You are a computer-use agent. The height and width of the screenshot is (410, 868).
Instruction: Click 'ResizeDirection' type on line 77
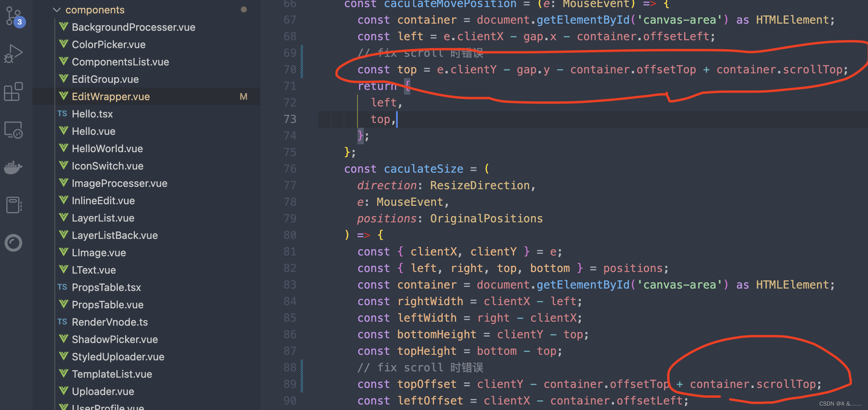[x=480, y=185]
